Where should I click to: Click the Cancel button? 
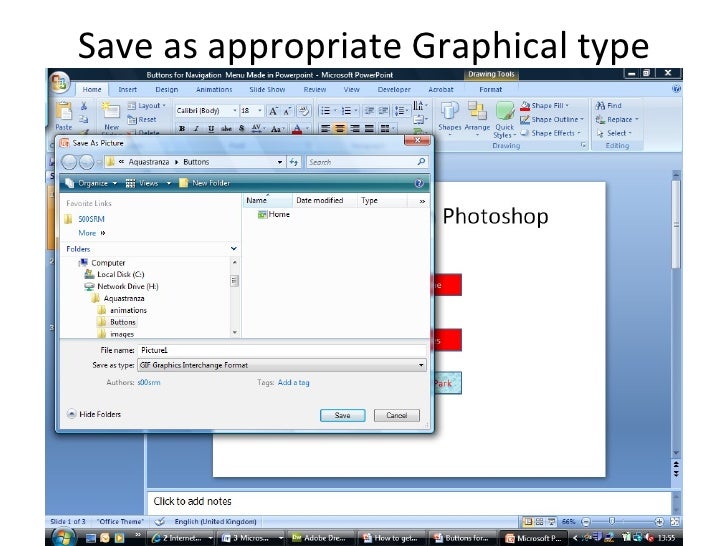(x=397, y=416)
